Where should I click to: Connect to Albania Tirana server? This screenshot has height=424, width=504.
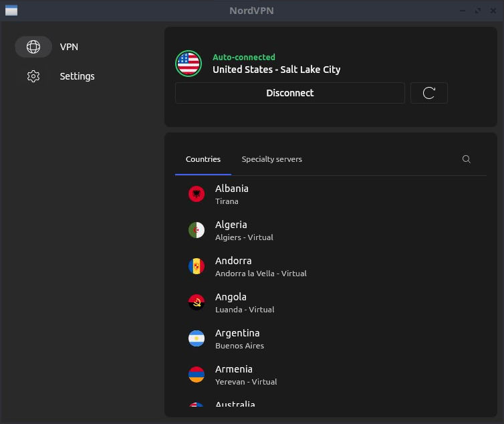[231, 194]
